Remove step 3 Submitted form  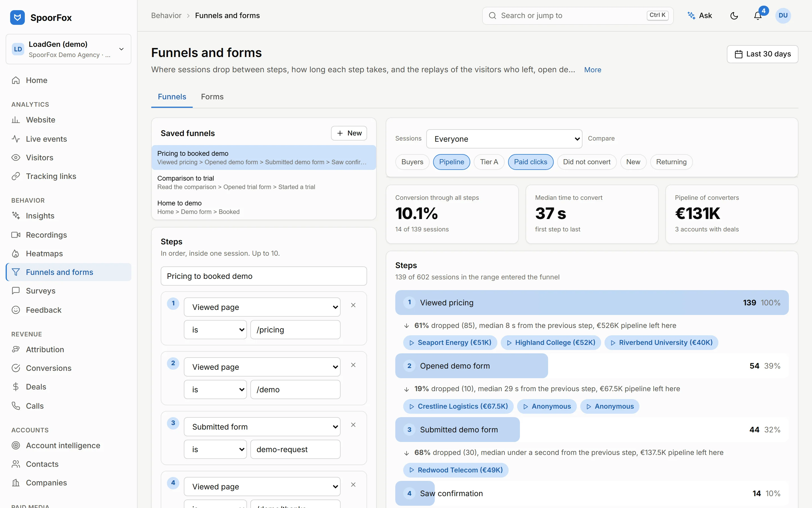coord(353,425)
